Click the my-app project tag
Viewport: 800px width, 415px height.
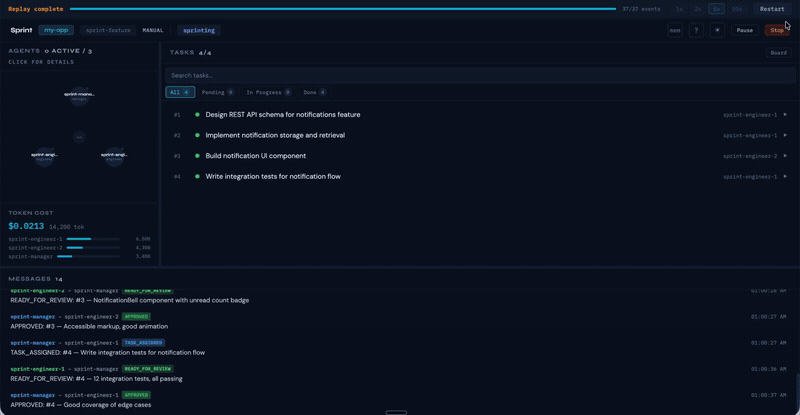tap(56, 30)
